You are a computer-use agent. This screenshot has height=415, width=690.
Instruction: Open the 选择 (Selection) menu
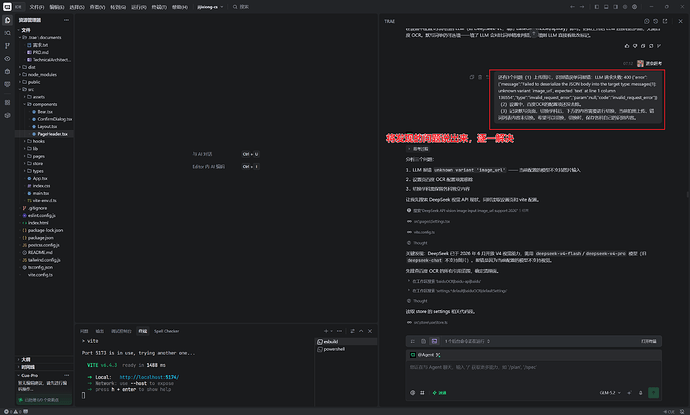point(77,7)
